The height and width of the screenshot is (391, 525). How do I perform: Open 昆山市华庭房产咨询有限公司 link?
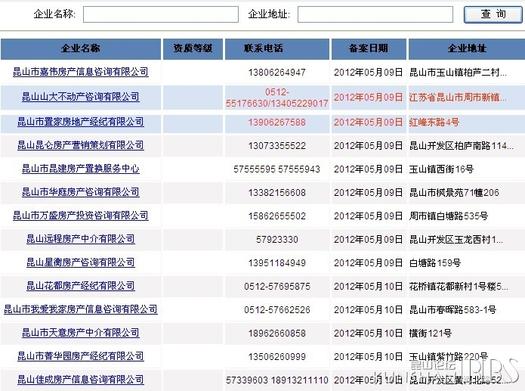pos(81,192)
